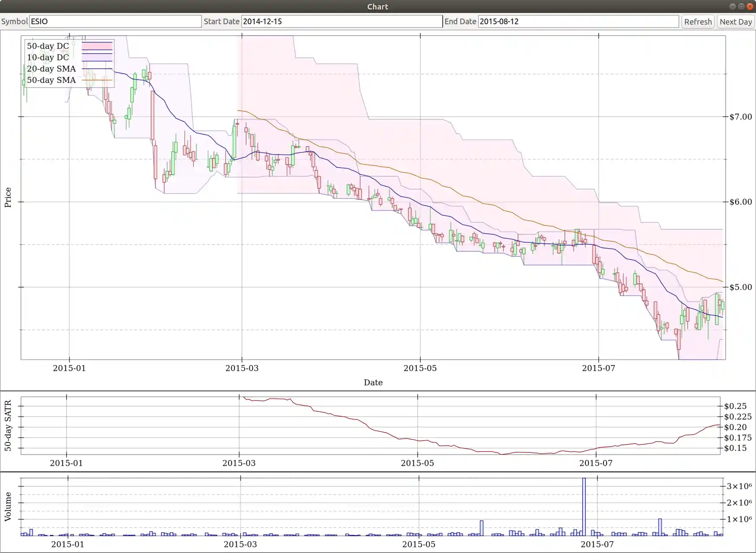The height and width of the screenshot is (553, 756).
Task: Click the Symbol input showing ESIO
Action: (x=114, y=21)
